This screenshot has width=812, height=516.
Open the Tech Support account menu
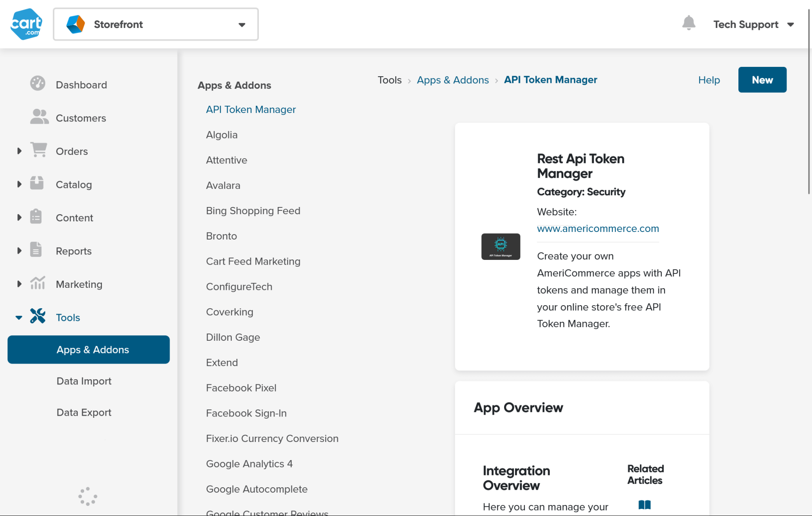pos(754,25)
